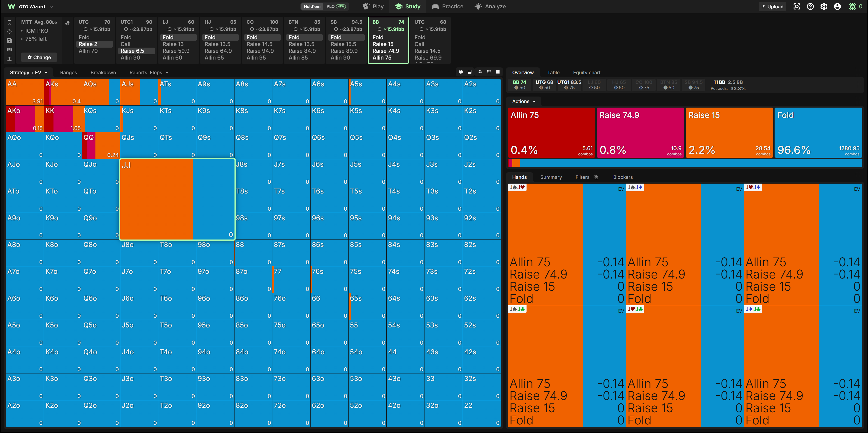Open the screenshot capture icon near Upload
The width and height of the screenshot is (868, 433).
pyautogui.click(x=796, y=6)
